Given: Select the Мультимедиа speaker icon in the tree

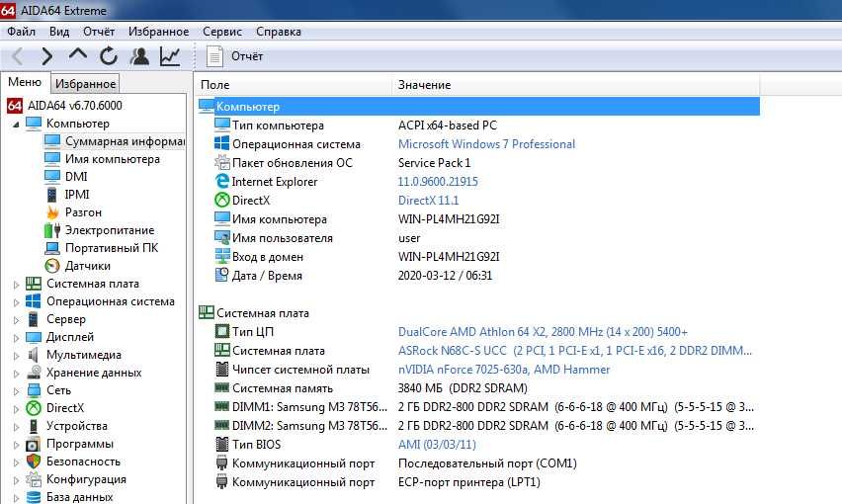Looking at the screenshot, I should (34, 355).
